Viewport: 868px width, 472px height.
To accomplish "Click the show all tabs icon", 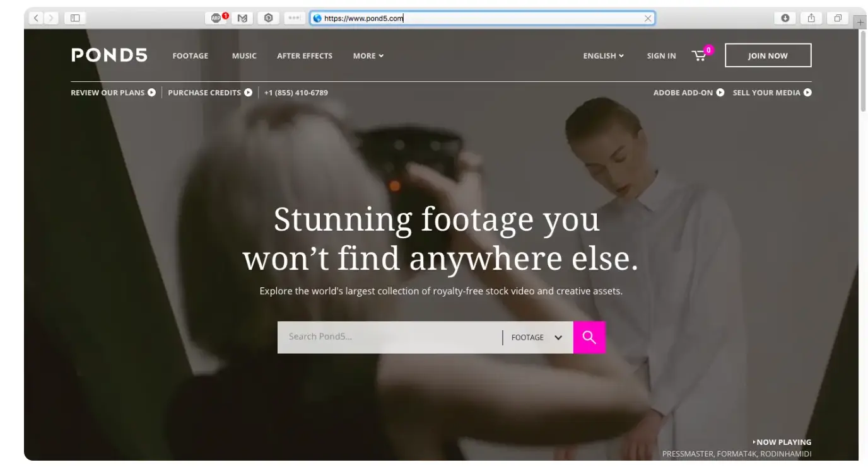I will click(838, 18).
